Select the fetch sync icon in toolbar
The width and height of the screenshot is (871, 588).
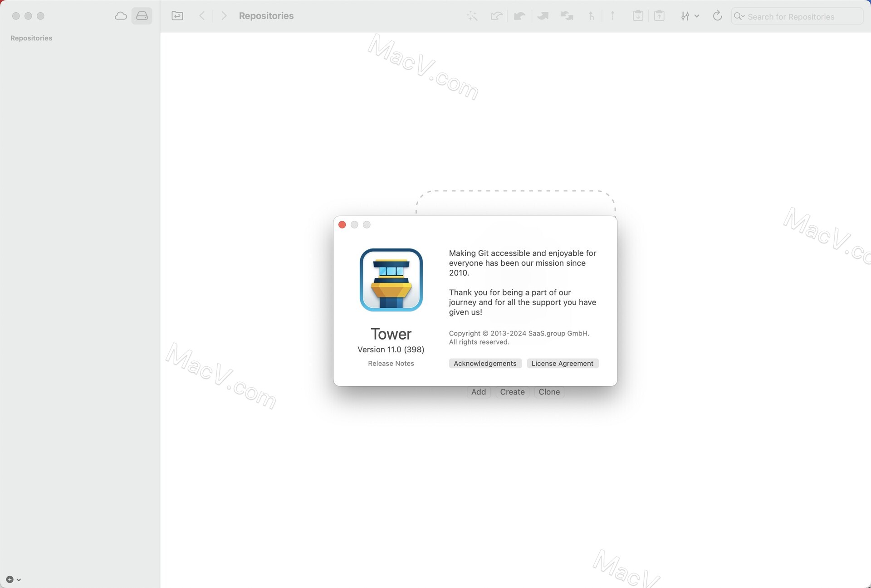(567, 16)
